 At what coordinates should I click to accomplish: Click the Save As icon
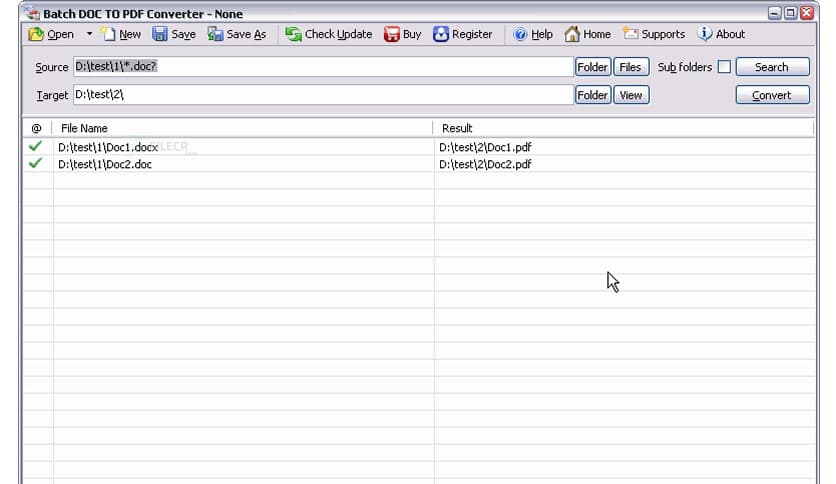point(215,34)
